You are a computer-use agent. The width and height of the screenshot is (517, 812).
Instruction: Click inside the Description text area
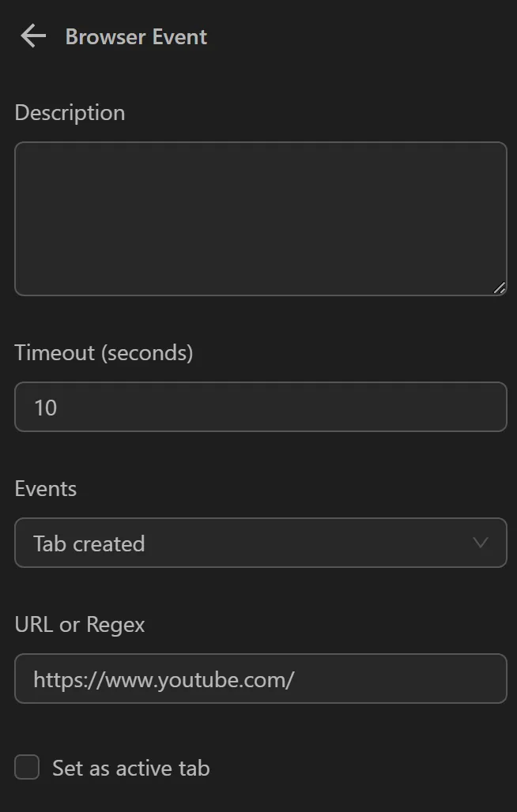click(261, 218)
